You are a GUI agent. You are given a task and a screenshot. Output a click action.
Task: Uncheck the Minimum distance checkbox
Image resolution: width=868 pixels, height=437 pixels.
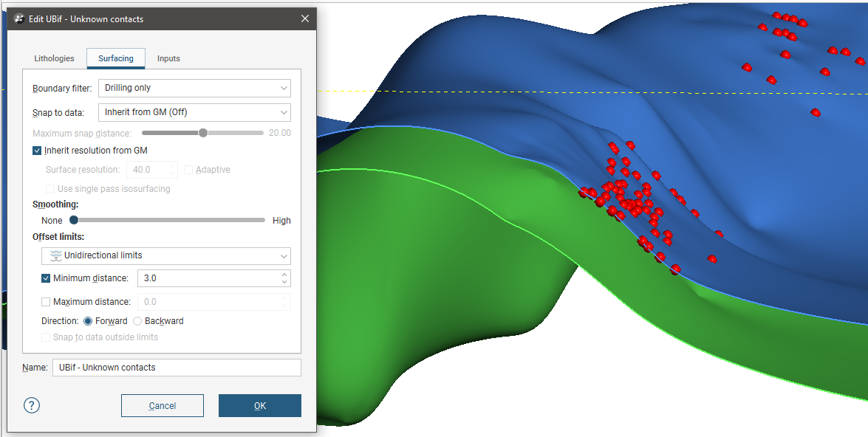46,278
